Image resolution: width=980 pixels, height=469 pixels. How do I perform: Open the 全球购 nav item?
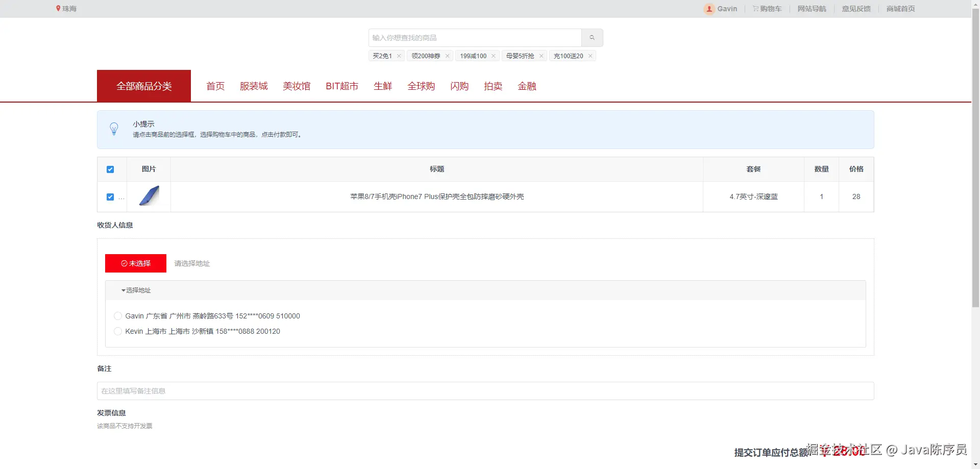pos(421,86)
